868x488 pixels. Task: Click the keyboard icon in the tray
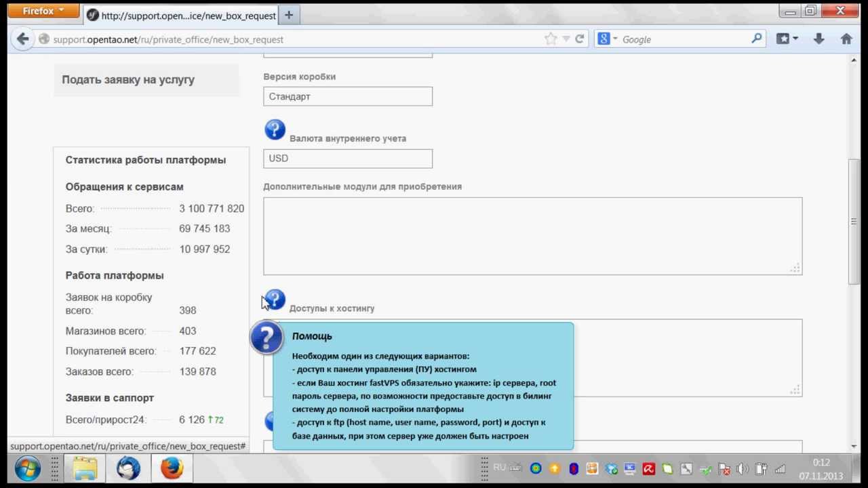[x=517, y=468]
